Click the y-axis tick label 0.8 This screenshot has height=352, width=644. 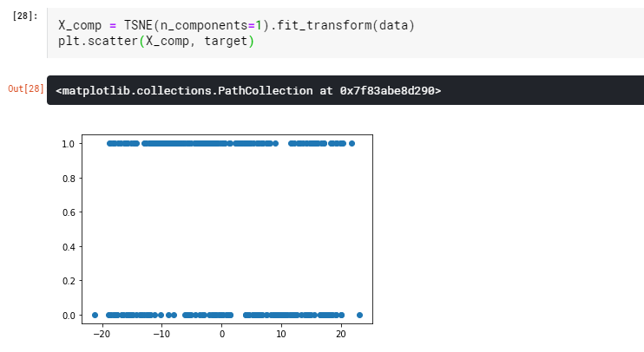[x=69, y=179]
